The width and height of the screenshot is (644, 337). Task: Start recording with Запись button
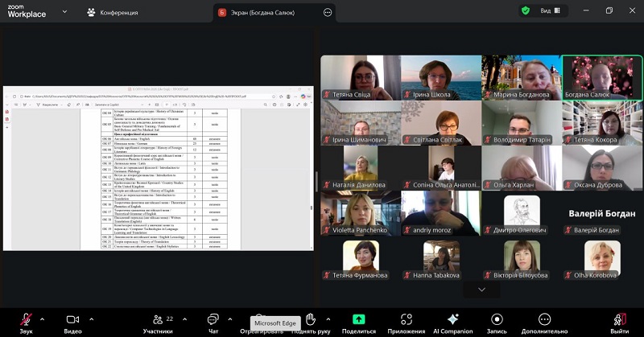point(497,323)
